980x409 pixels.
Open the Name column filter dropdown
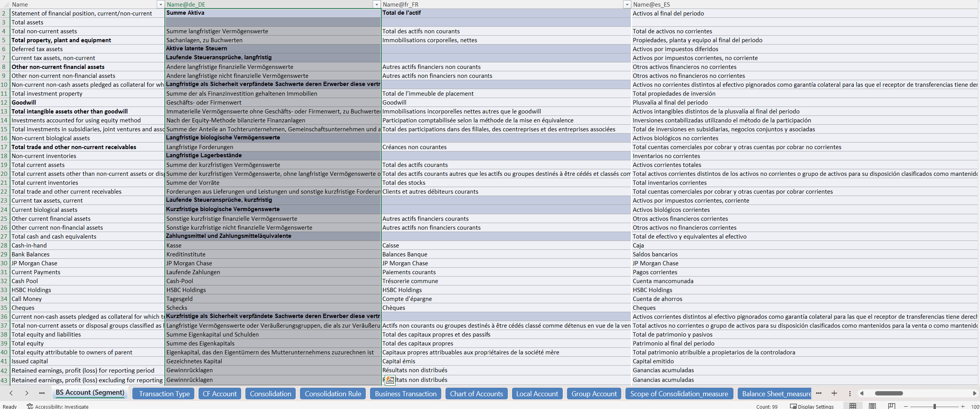161,4
